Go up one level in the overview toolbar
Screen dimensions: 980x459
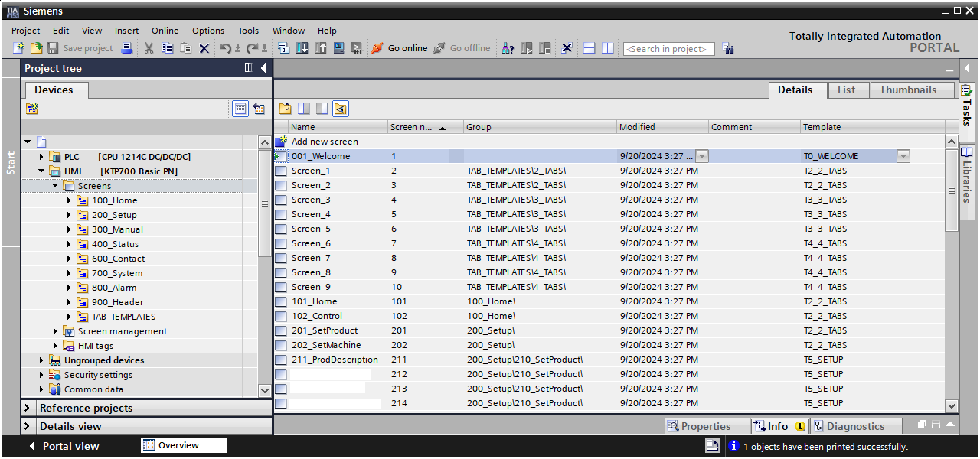tap(285, 109)
